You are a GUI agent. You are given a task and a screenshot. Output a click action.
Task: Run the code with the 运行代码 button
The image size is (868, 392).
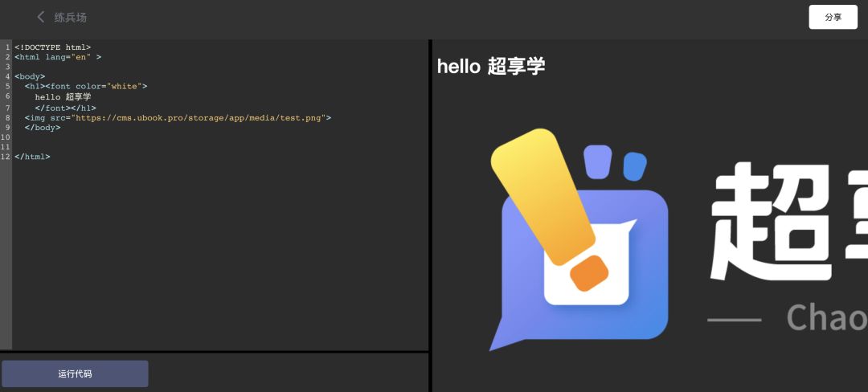(x=75, y=374)
